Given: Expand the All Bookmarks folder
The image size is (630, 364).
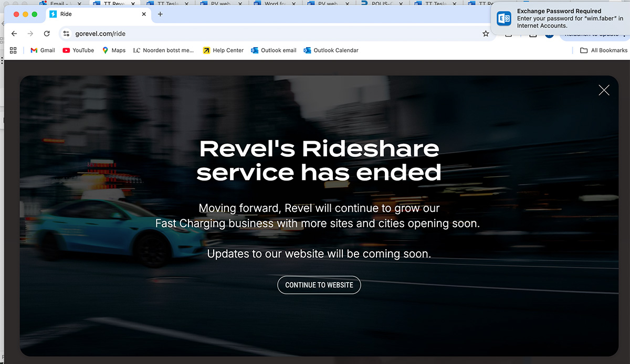Looking at the screenshot, I should coord(604,50).
